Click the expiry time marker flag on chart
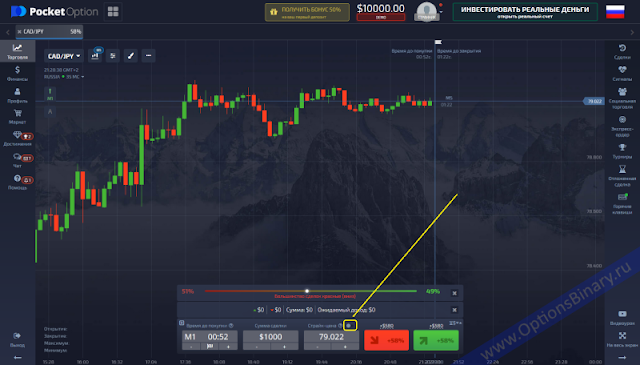 (x=438, y=42)
